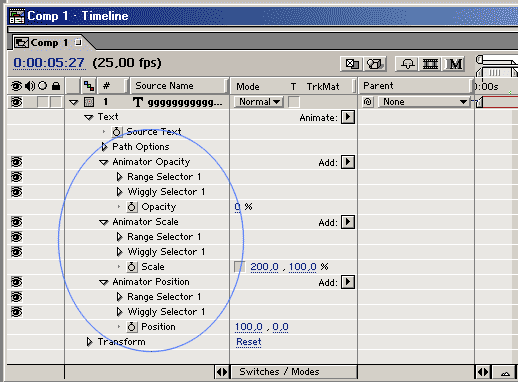This screenshot has height=382, width=518.
Task: Collapse the Animator Position group
Action: point(104,282)
